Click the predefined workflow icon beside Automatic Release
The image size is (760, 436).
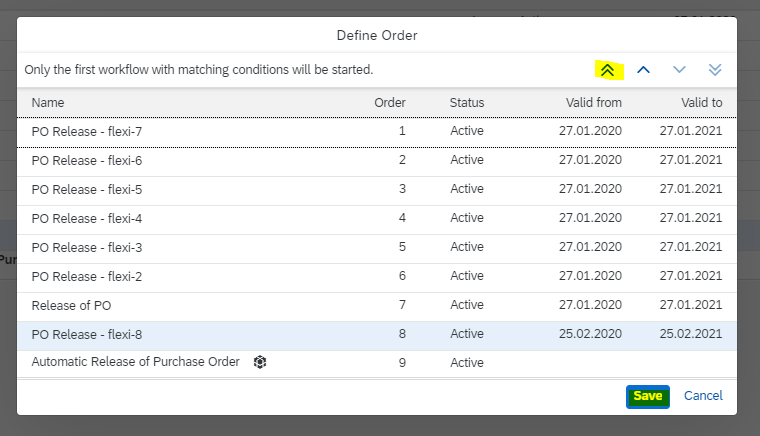click(x=260, y=362)
